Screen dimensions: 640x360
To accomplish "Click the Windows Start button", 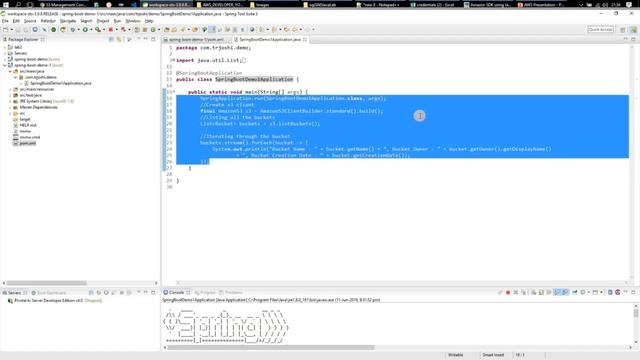I will pos(6,4).
